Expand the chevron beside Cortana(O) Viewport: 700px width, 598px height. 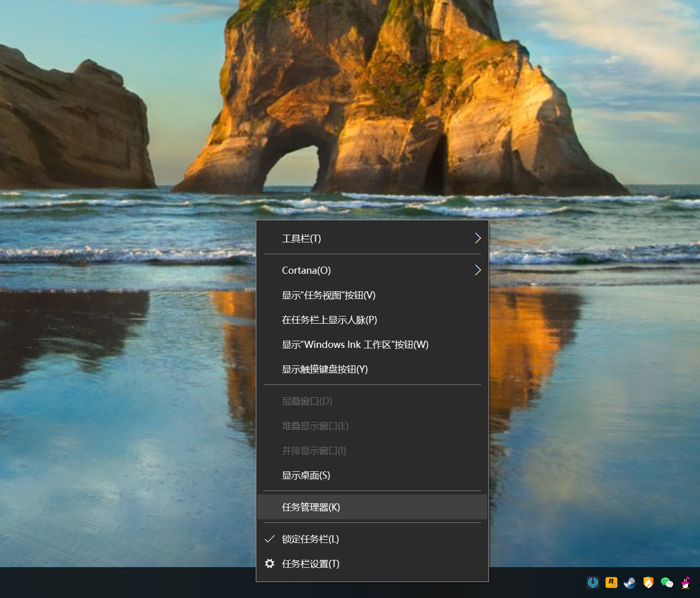point(478,270)
